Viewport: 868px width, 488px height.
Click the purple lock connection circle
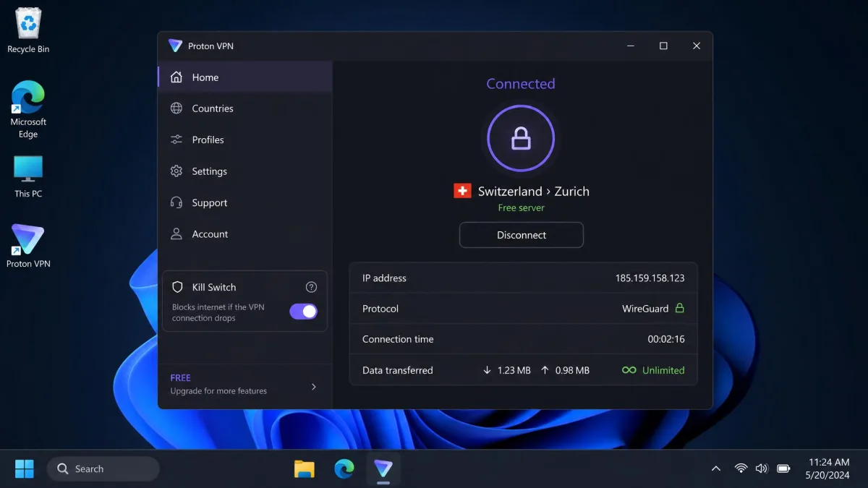[x=521, y=138]
